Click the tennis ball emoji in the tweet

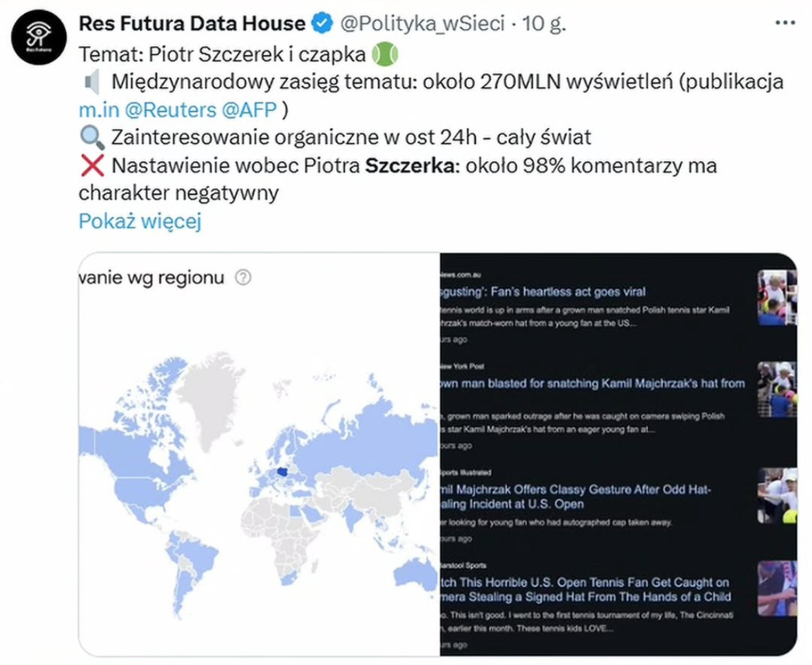click(x=386, y=52)
